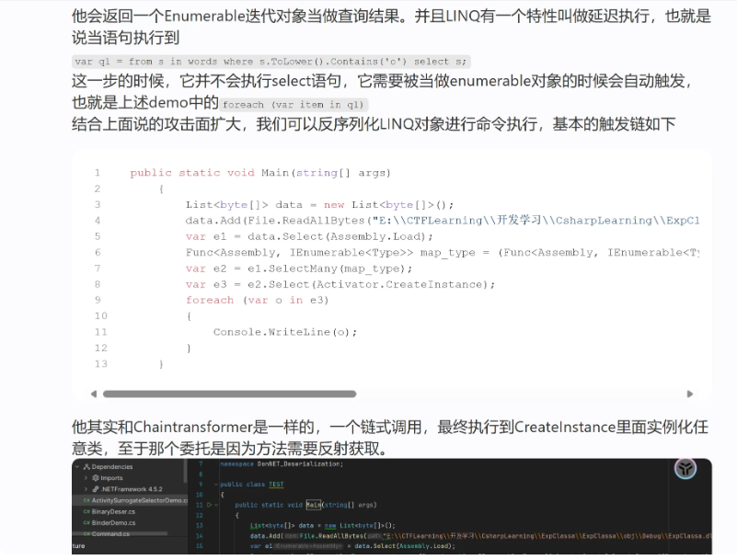Click the right arrow of the code block scrollbar
The height and width of the screenshot is (560, 737).
tap(690, 394)
